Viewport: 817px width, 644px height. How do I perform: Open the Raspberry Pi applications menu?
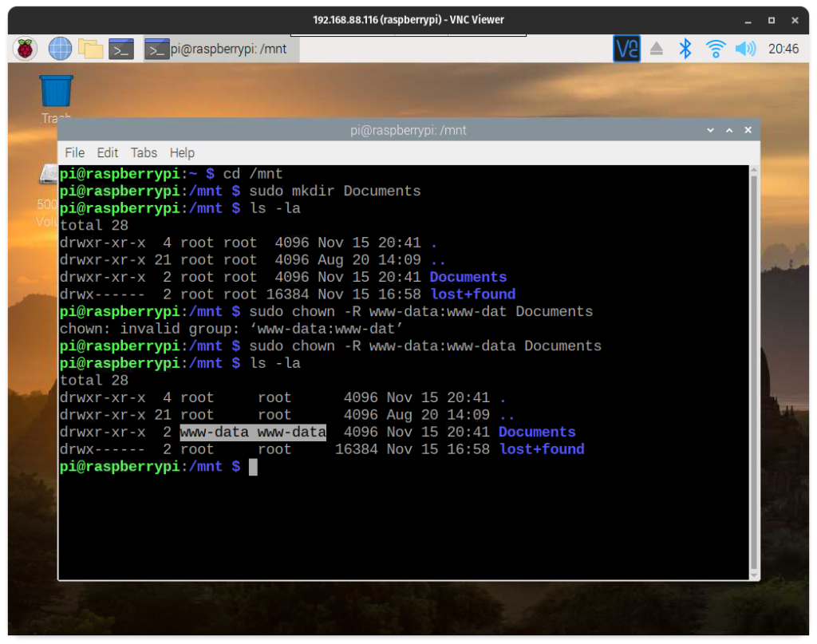tap(26, 49)
